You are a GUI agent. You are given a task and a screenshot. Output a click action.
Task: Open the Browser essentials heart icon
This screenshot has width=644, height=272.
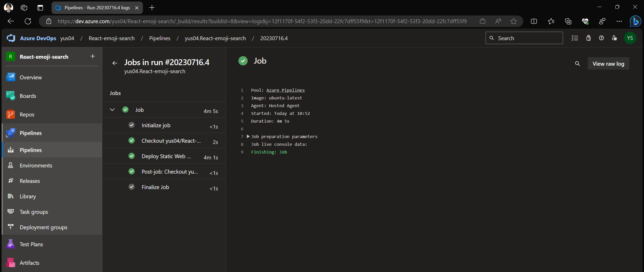point(585,21)
